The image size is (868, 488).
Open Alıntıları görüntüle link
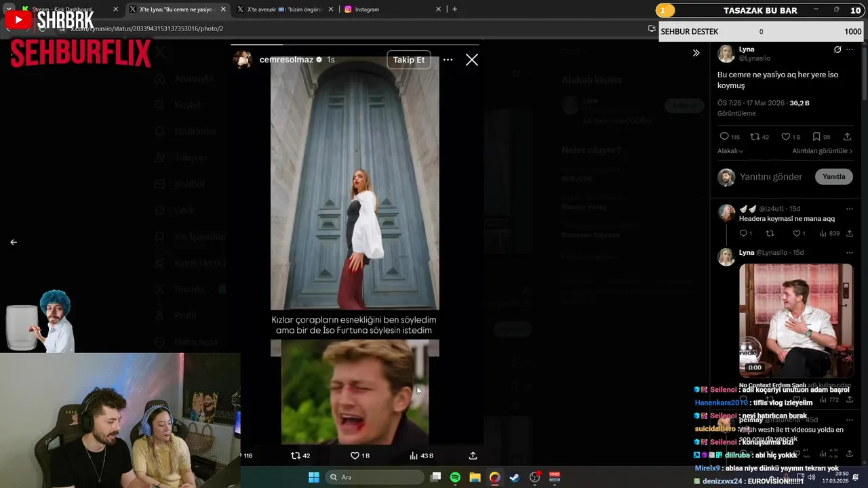tap(822, 151)
